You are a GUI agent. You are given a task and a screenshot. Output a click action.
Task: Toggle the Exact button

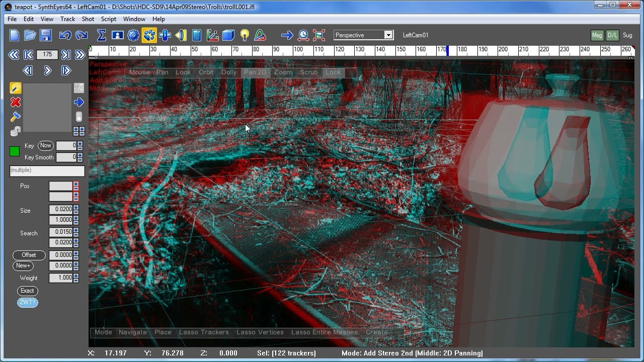(x=27, y=291)
